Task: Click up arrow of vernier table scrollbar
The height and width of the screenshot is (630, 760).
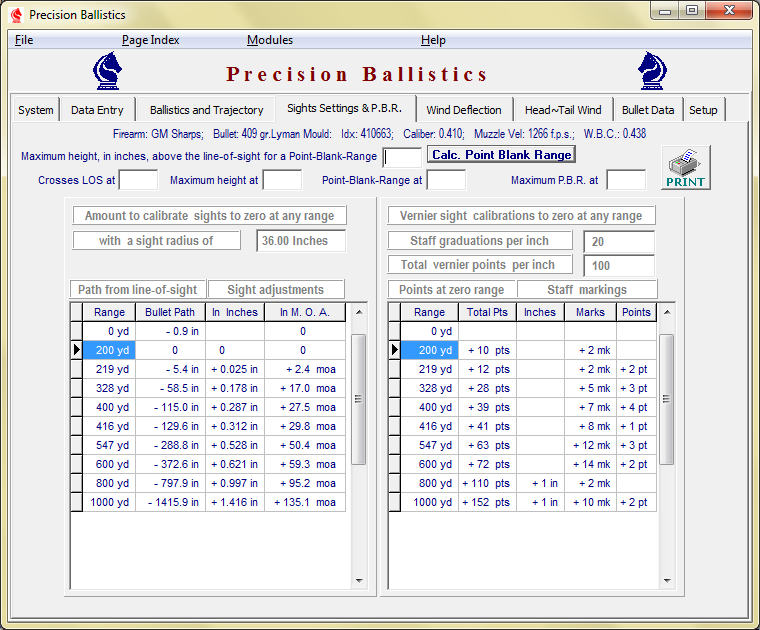Action: pos(667,312)
